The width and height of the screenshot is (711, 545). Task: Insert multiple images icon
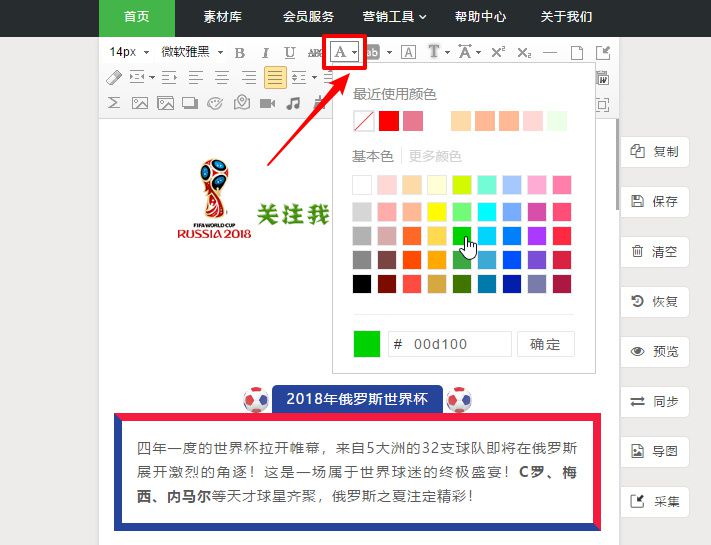166,103
